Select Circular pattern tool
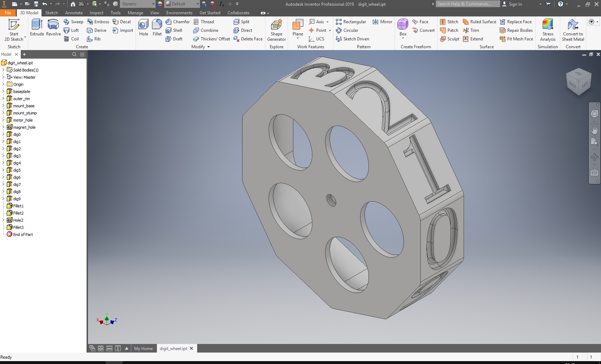The width and height of the screenshot is (601, 364). click(x=347, y=30)
